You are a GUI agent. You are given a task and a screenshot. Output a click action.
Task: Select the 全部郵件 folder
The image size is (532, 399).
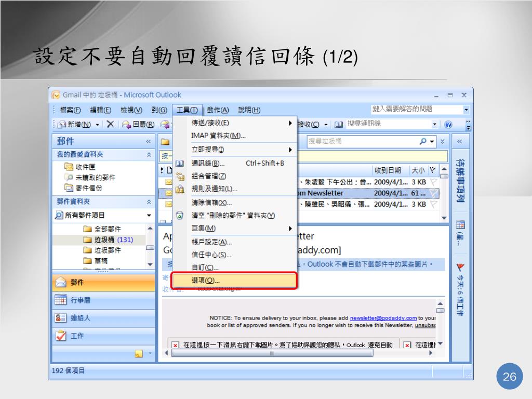[x=102, y=229]
